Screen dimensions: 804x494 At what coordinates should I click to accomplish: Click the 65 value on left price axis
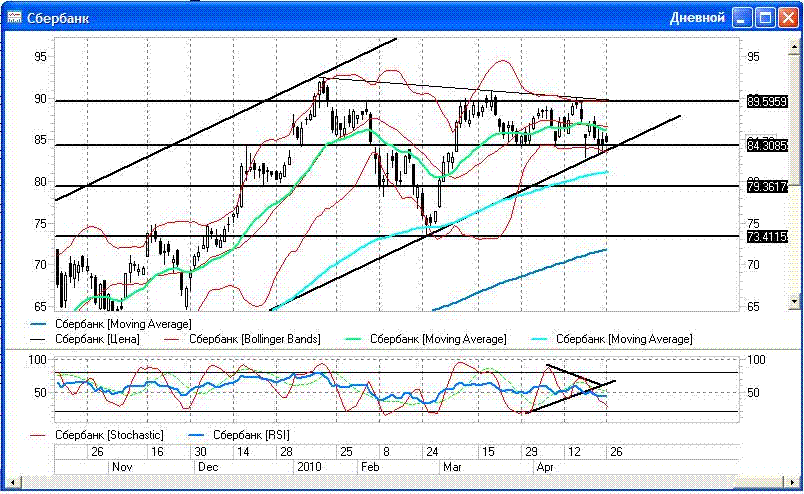tap(40, 307)
